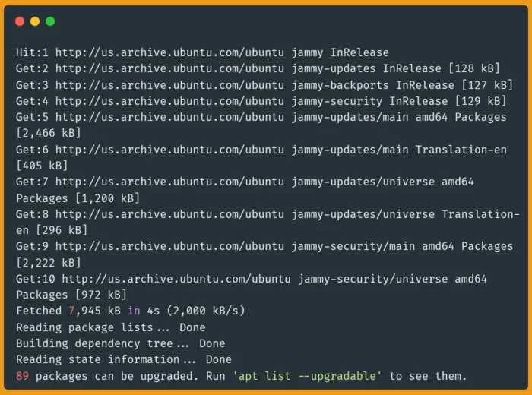This screenshot has width=532, height=395.
Task: Click the '[128 kB]' size text
Action: tap(474, 68)
